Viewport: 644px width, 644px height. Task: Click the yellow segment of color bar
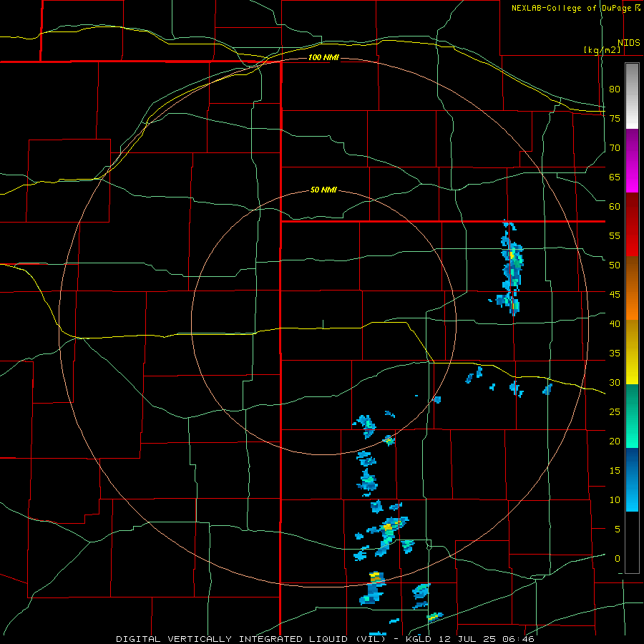tap(632, 352)
